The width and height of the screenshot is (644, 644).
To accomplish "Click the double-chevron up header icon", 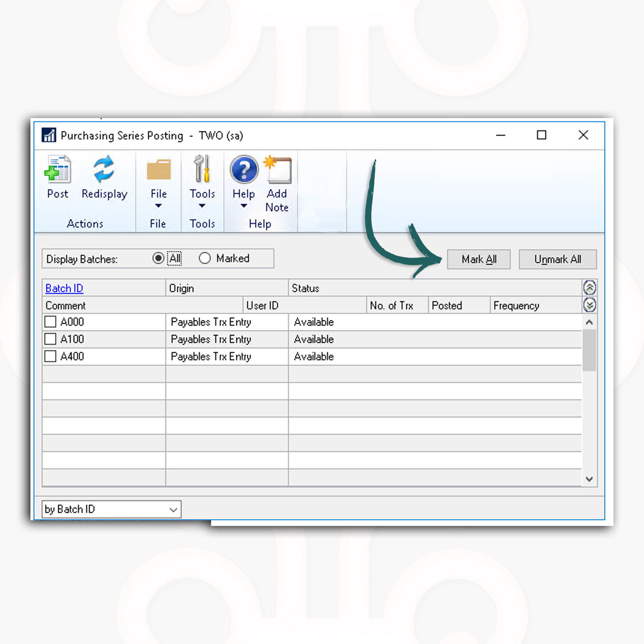I will pyautogui.click(x=589, y=288).
